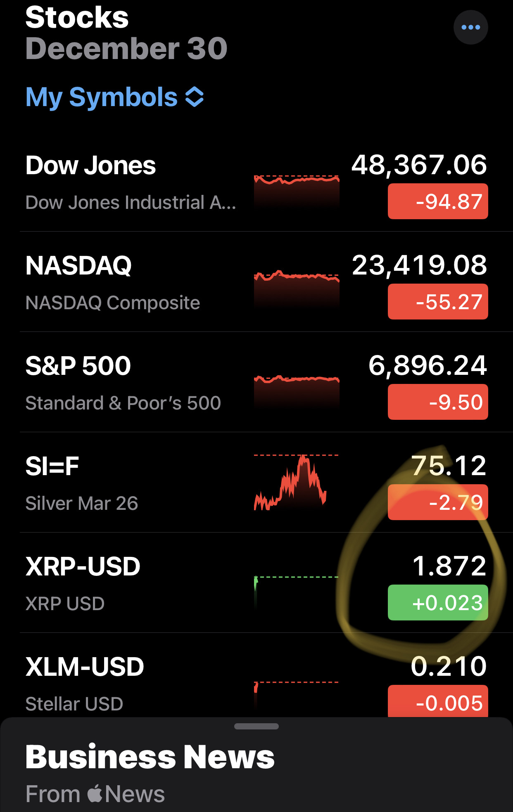This screenshot has width=513, height=812.
Task: Toggle the S&P 500 -9.50 change badge
Action: pyautogui.click(x=438, y=402)
